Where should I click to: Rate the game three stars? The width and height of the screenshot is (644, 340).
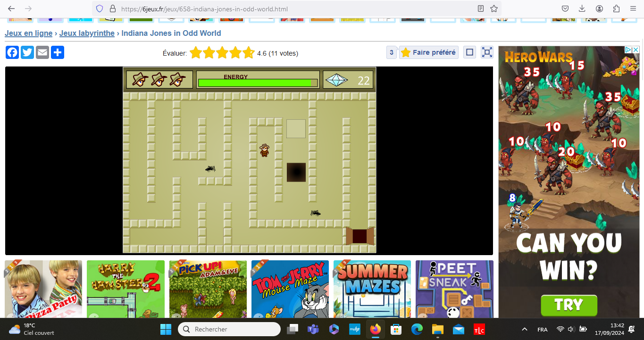point(222,53)
